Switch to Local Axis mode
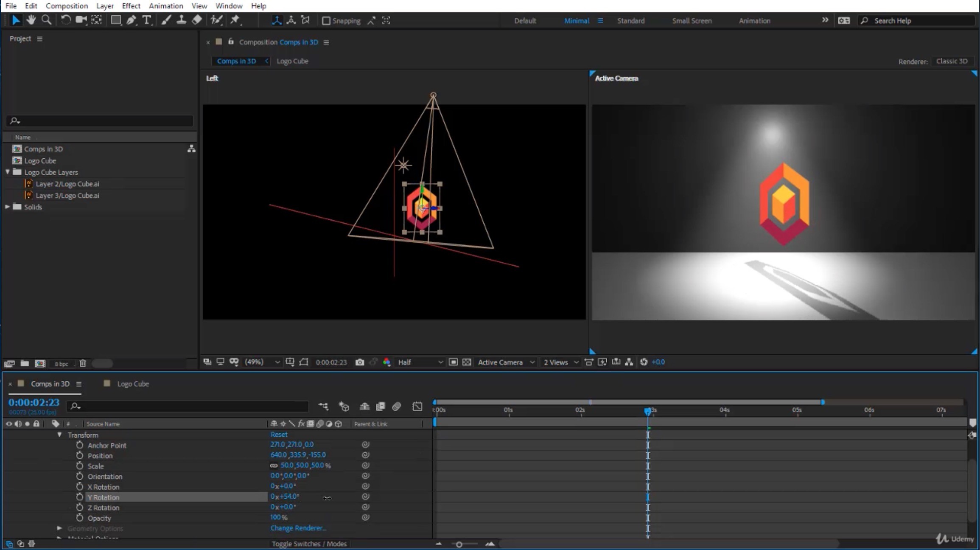This screenshot has width=980, height=550. [277, 20]
